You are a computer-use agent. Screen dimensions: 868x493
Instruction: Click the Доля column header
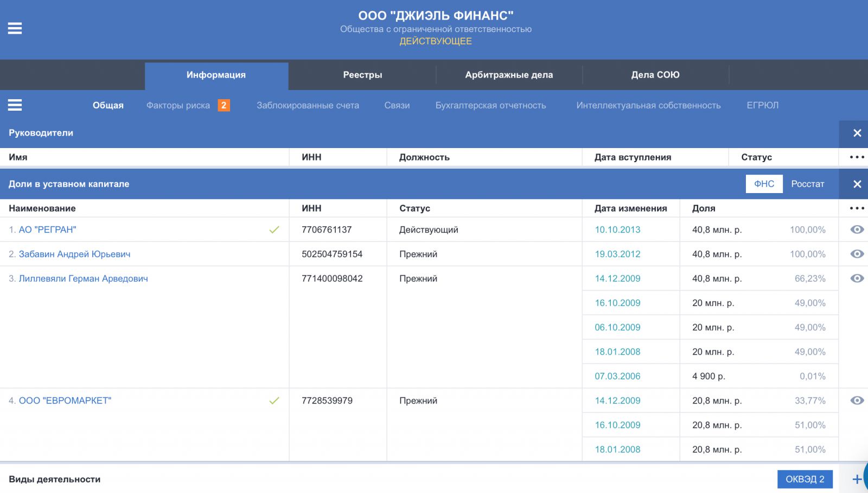pyautogui.click(x=704, y=208)
